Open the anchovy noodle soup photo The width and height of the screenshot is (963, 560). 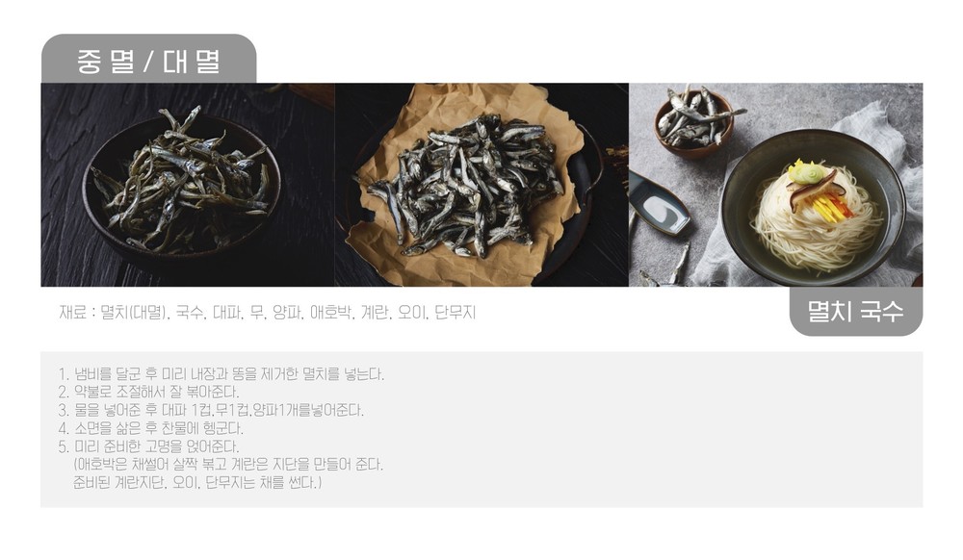[x=775, y=185]
